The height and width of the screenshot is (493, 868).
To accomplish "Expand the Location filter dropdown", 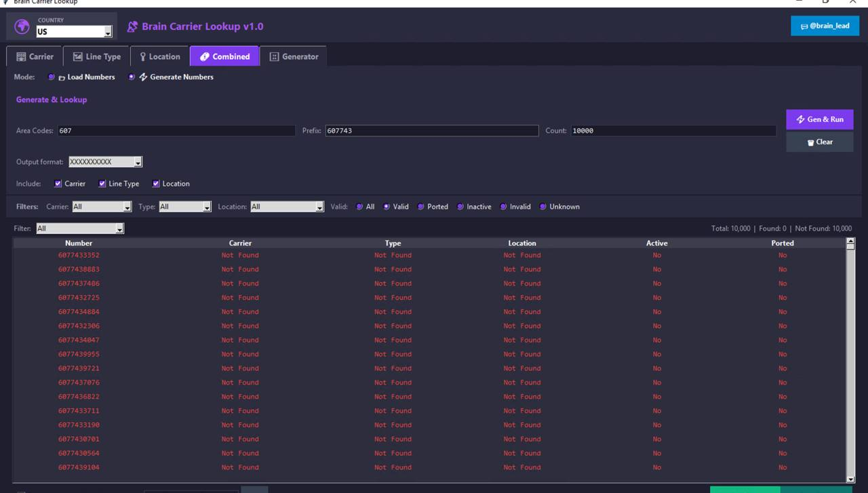I will click(x=288, y=207).
